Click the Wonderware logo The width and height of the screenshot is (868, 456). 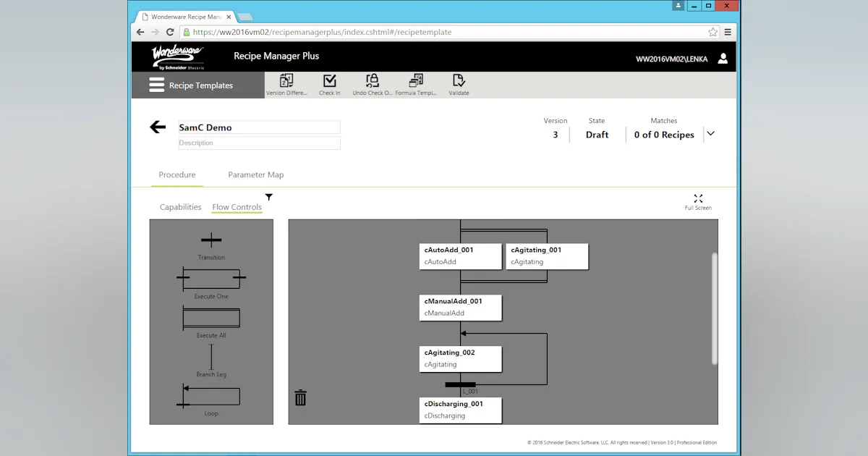(x=178, y=57)
